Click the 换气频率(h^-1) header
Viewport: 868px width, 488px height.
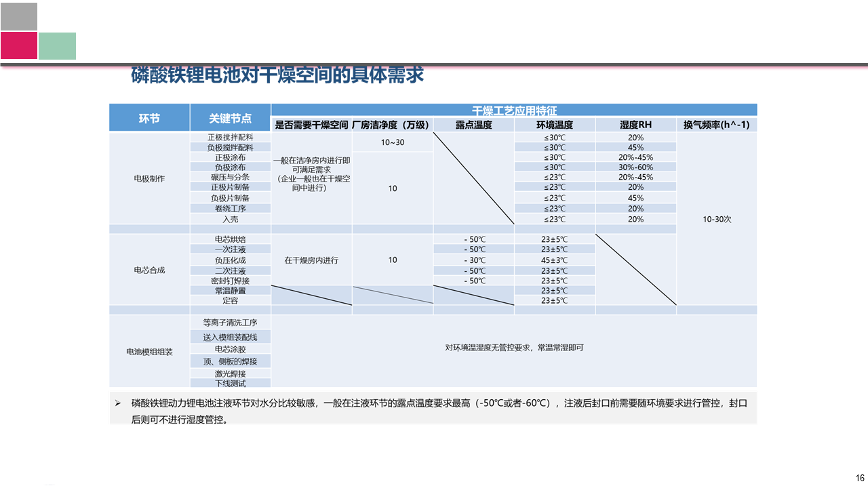click(717, 125)
